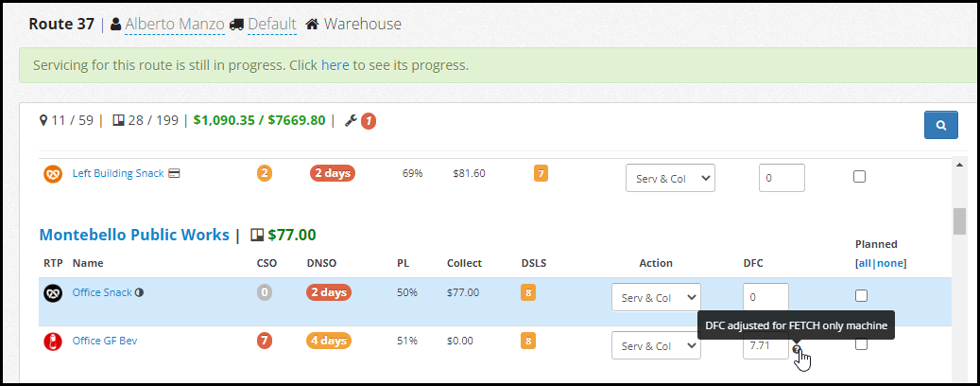This screenshot has height=386, width=980.
Task: Click the blue search magnifier button
Action: coord(940,125)
